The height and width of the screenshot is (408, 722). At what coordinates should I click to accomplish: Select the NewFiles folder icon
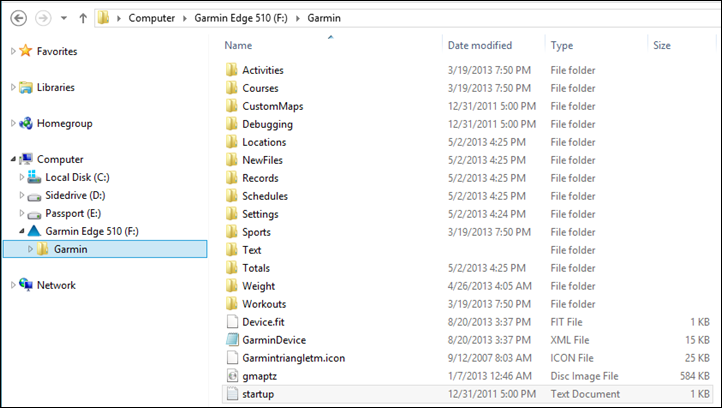tap(232, 159)
